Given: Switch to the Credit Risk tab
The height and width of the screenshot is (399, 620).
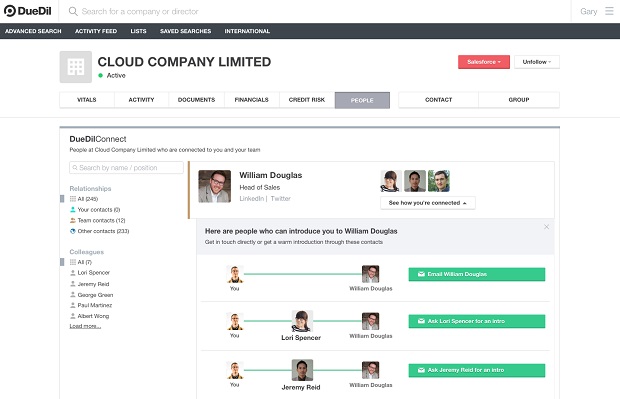Looking at the screenshot, I should click(x=307, y=100).
